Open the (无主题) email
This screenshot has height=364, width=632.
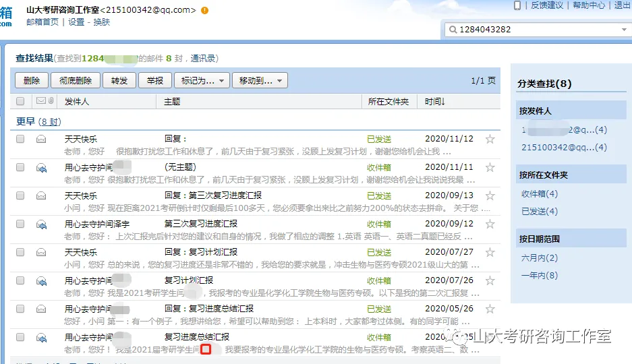(180, 167)
